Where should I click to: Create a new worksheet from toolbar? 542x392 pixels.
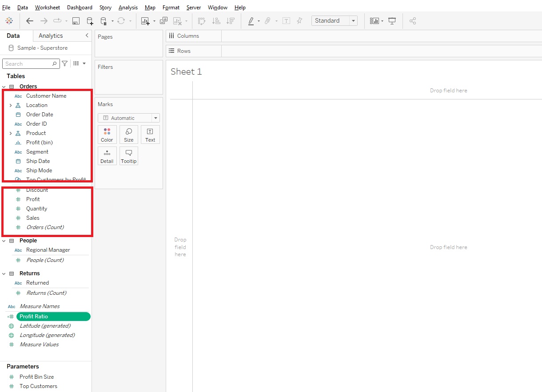coord(145,21)
